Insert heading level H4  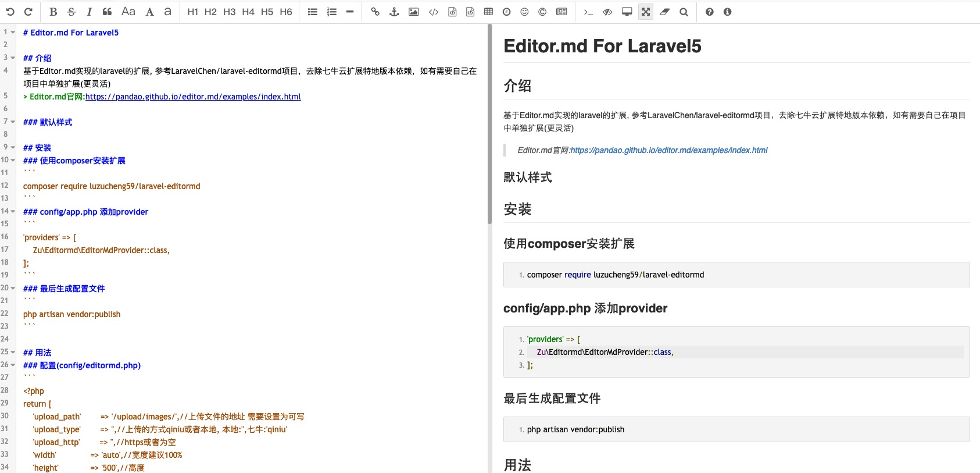(248, 12)
